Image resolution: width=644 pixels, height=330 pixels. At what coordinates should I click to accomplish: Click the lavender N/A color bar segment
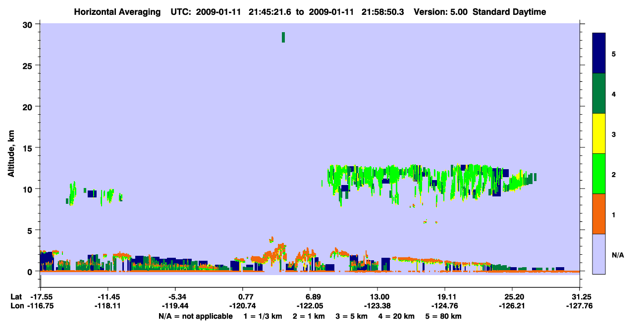[599, 254]
